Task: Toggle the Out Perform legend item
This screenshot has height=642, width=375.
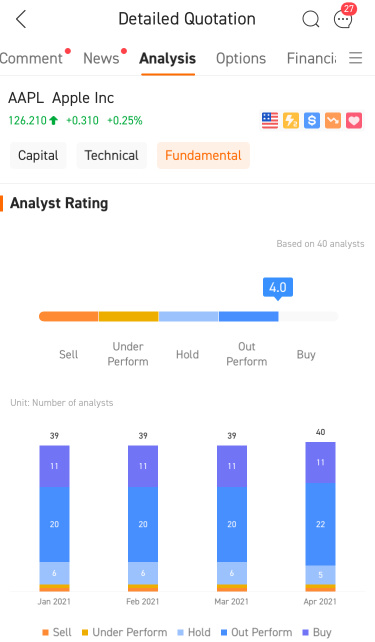Action: [256, 632]
